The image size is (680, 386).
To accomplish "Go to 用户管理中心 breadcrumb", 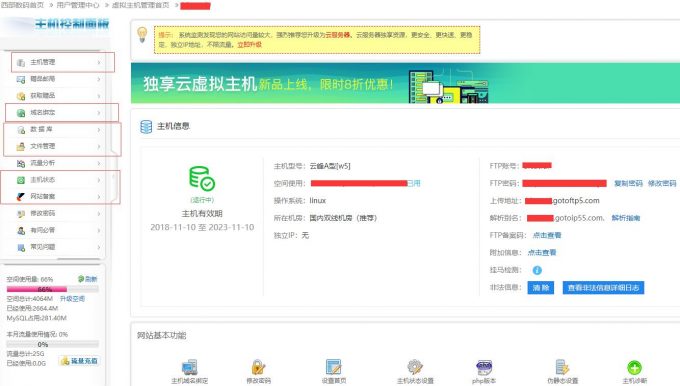I will (78, 5).
